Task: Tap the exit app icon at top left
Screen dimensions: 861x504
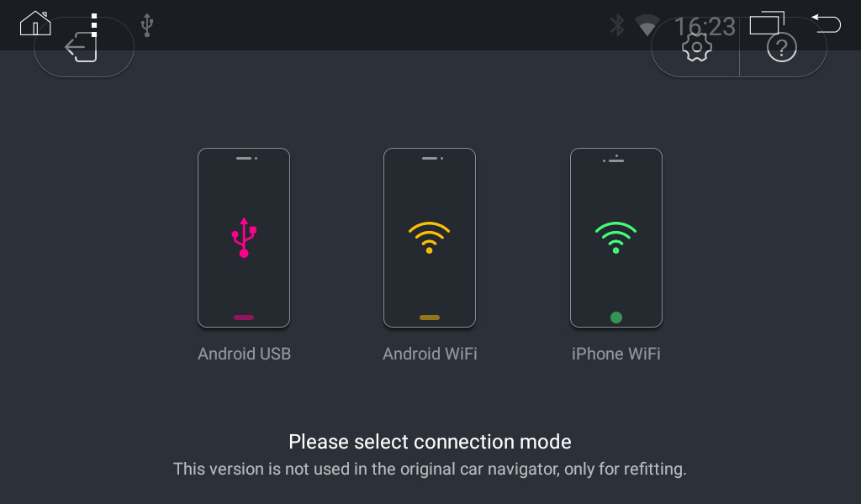Action: pyautogui.click(x=80, y=46)
